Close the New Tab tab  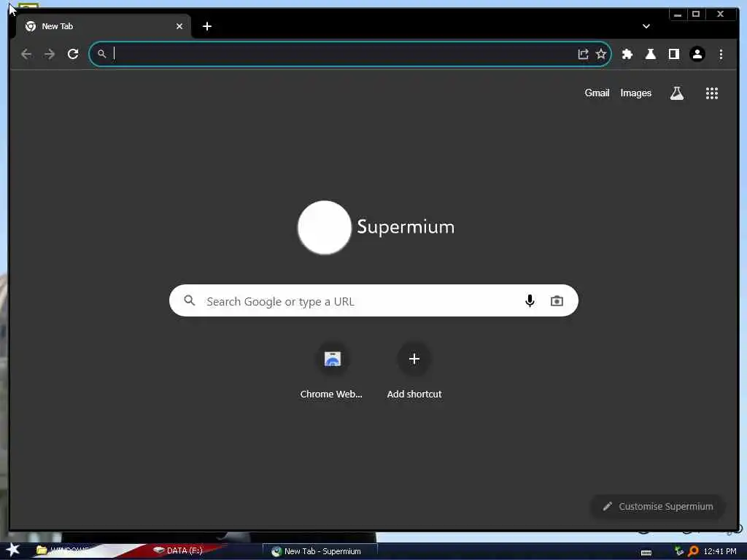point(179,26)
